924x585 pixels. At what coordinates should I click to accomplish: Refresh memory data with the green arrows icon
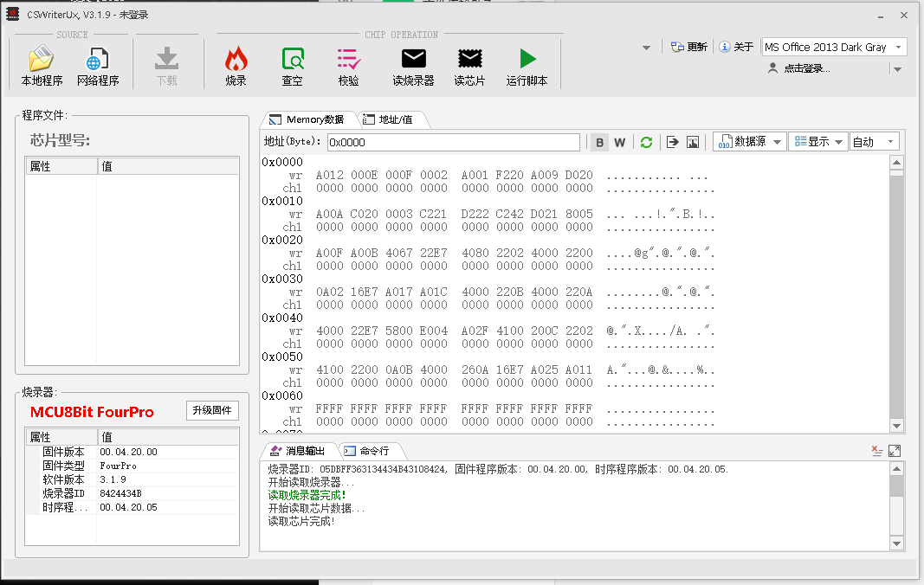646,142
